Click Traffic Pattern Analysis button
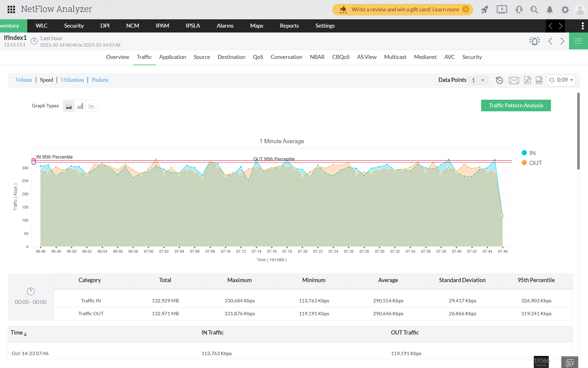This screenshot has height=368, width=588. 516,105
